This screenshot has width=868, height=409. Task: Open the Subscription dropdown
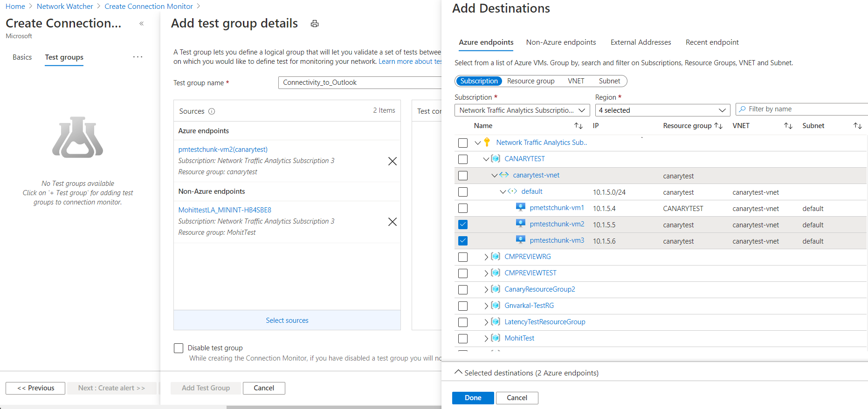522,110
